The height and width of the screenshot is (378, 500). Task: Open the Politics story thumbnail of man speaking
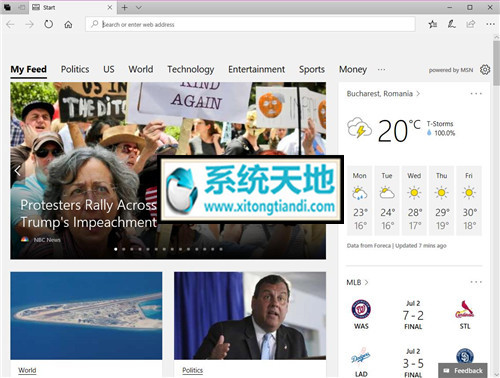[x=250, y=316]
